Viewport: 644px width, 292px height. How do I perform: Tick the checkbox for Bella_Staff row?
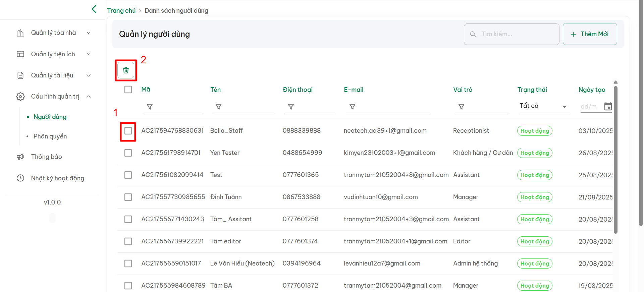(x=128, y=131)
